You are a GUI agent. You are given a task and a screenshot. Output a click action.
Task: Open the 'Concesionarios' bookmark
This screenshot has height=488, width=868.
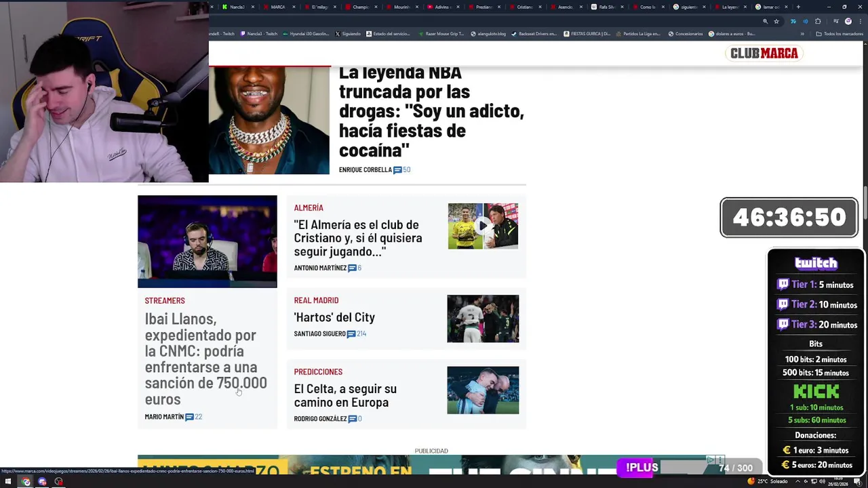coord(686,34)
